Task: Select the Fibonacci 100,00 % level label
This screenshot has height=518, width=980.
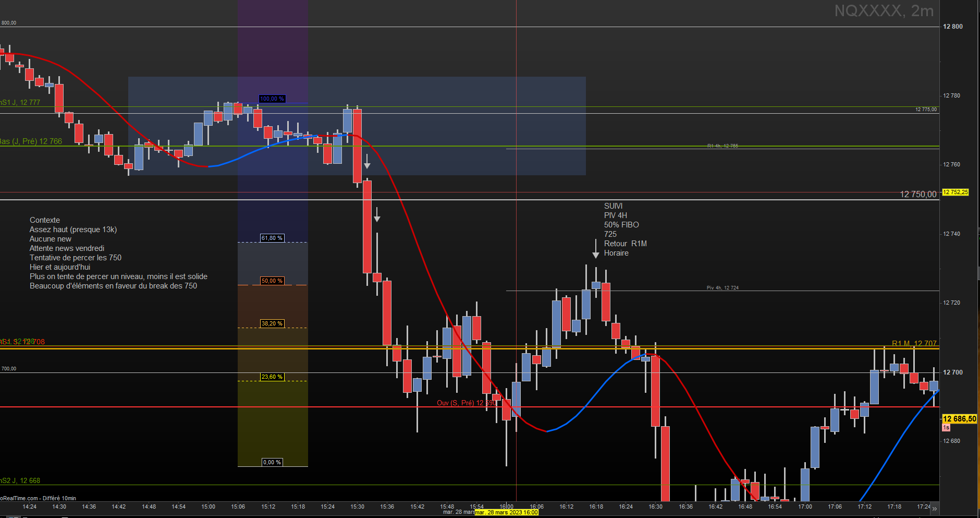Action: pyautogui.click(x=272, y=99)
